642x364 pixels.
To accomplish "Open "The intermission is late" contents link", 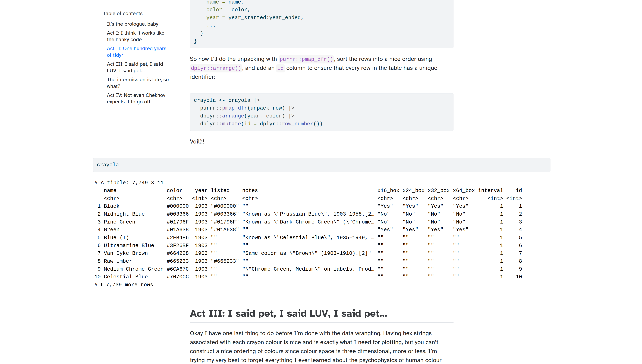I will tap(138, 83).
